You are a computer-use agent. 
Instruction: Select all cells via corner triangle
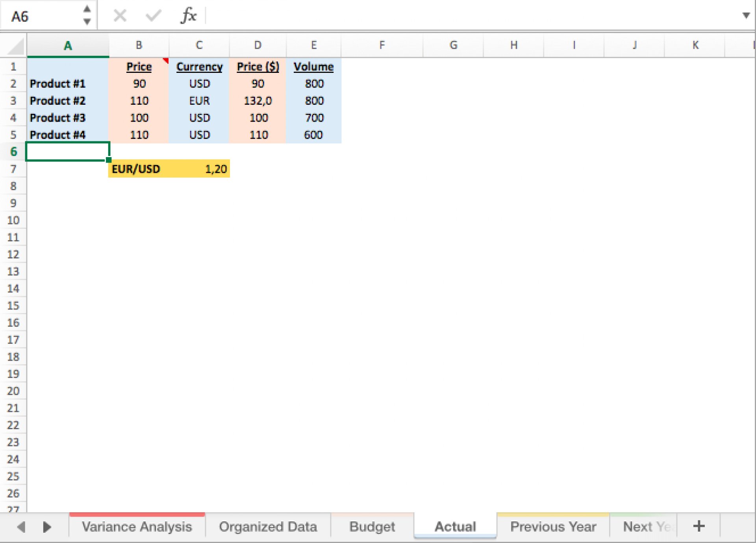point(15,46)
